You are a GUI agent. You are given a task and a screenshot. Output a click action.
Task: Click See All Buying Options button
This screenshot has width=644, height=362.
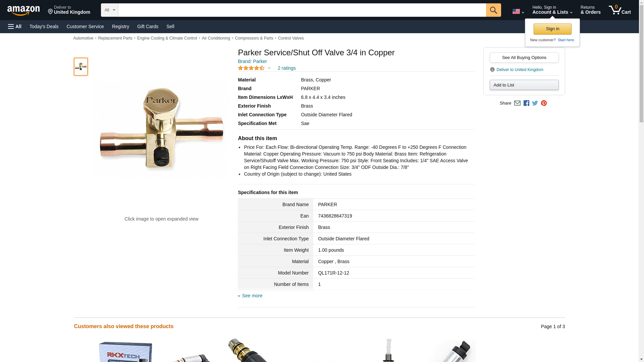pyautogui.click(x=524, y=57)
